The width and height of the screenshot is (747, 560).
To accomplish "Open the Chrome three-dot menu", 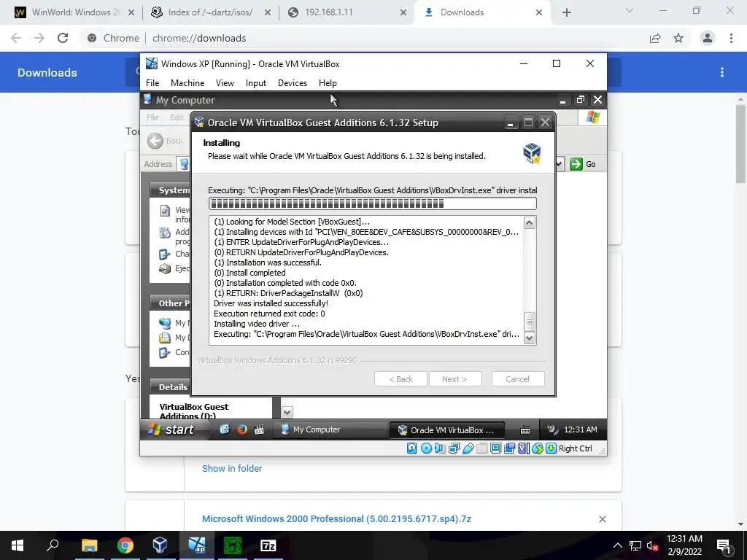I will (731, 38).
